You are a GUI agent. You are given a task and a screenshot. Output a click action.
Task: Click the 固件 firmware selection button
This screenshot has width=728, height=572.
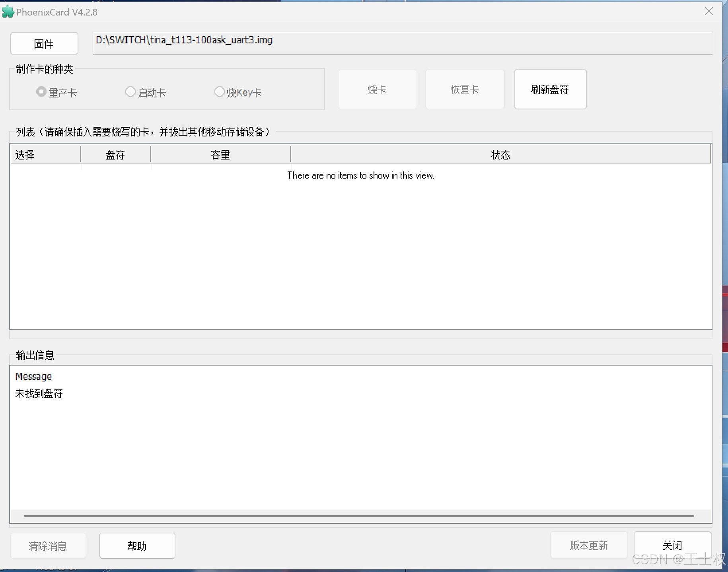tap(44, 43)
